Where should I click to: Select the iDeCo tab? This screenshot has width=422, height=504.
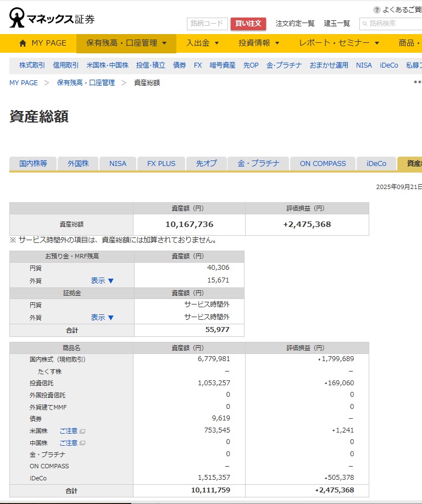click(x=376, y=163)
